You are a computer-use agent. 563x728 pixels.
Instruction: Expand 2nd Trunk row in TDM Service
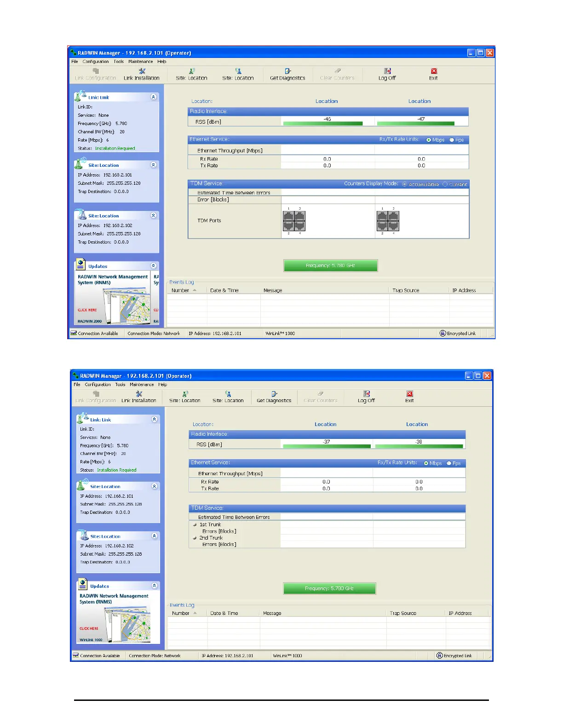(x=195, y=538)
